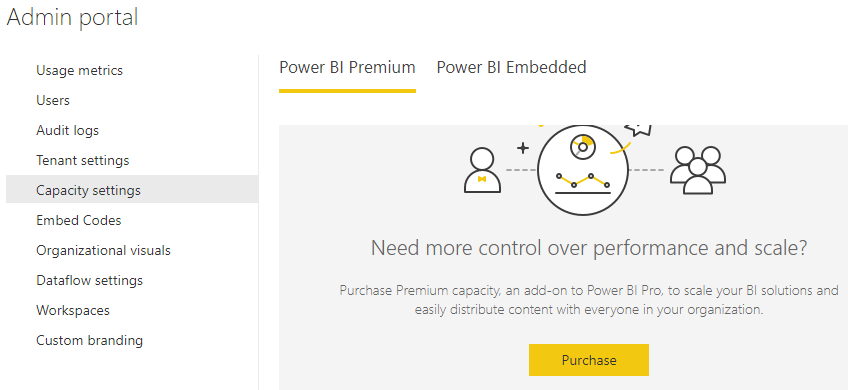Switch to Power BI Embedded tab
This screenshot has height=390, width=848.
tap(512, 68)
